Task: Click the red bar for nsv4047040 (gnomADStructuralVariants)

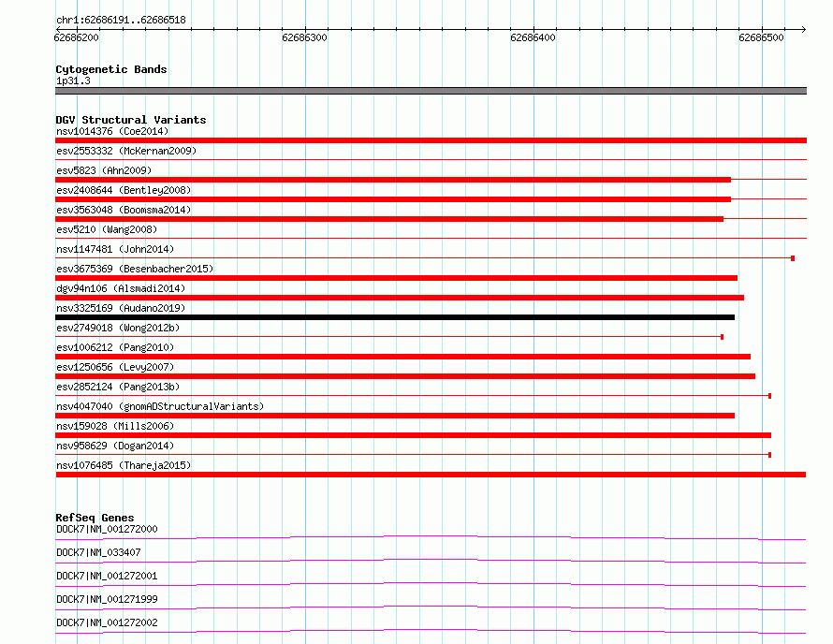Action: pos(395,416)
